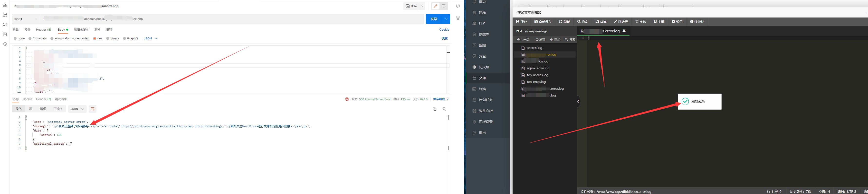This screenshot has height=194, width=868.
Task: Select the none body type radio
Action: click(x=15, y=39)
